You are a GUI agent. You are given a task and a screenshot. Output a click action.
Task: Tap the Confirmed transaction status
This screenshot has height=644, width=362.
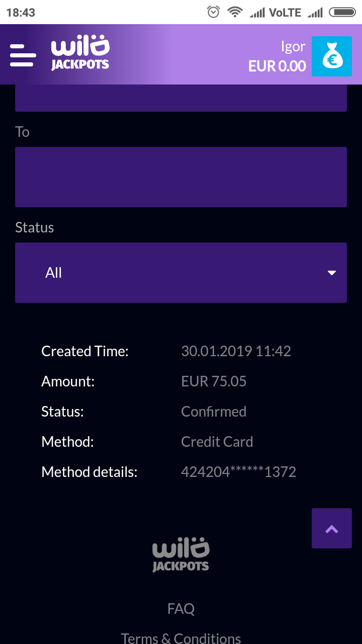pos(214,412)
